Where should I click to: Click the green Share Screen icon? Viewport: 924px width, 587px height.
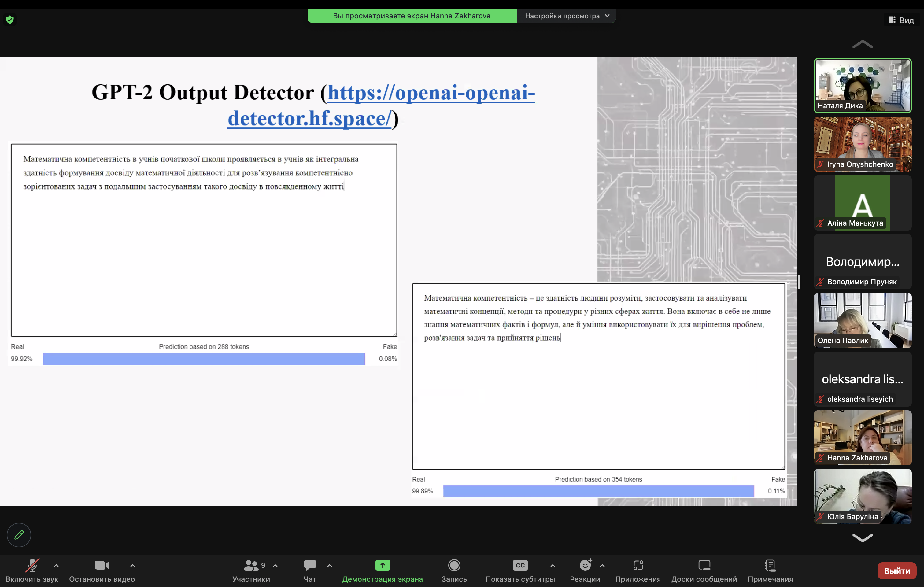coord(382,566)
